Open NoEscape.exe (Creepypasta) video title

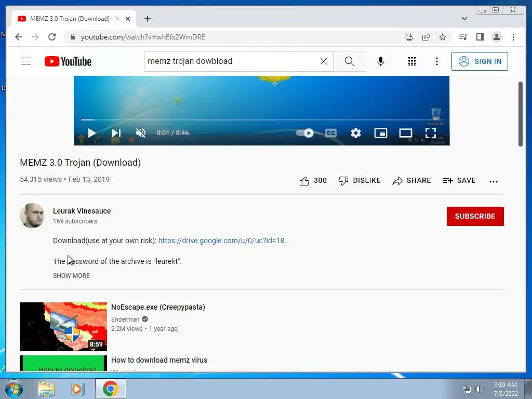pos(158,307)
